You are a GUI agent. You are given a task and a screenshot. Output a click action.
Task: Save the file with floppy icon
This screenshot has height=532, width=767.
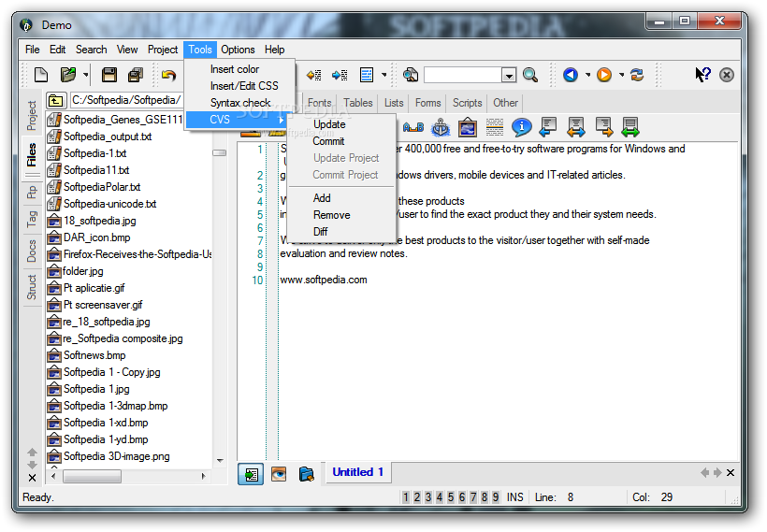[x=109, y=75]
